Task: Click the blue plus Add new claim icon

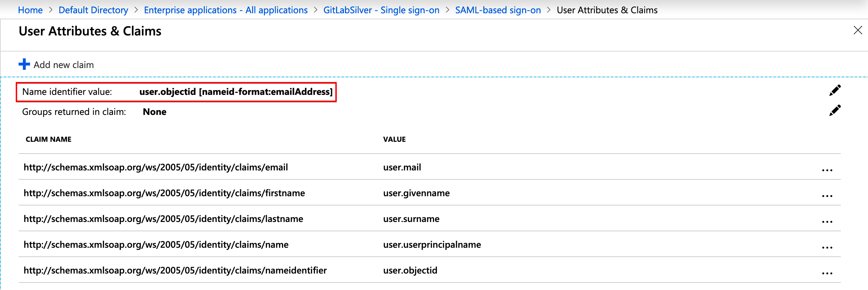Action: (24, 64)
